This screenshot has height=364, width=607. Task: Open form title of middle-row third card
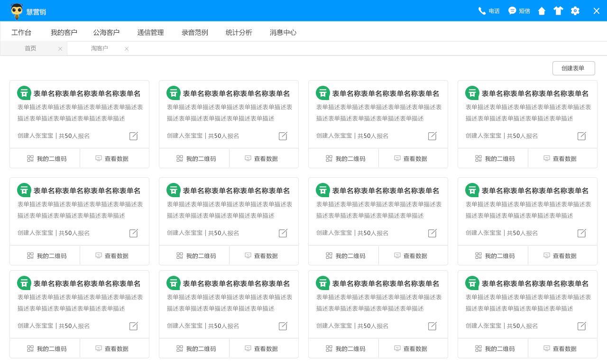[x=386, y=191]
